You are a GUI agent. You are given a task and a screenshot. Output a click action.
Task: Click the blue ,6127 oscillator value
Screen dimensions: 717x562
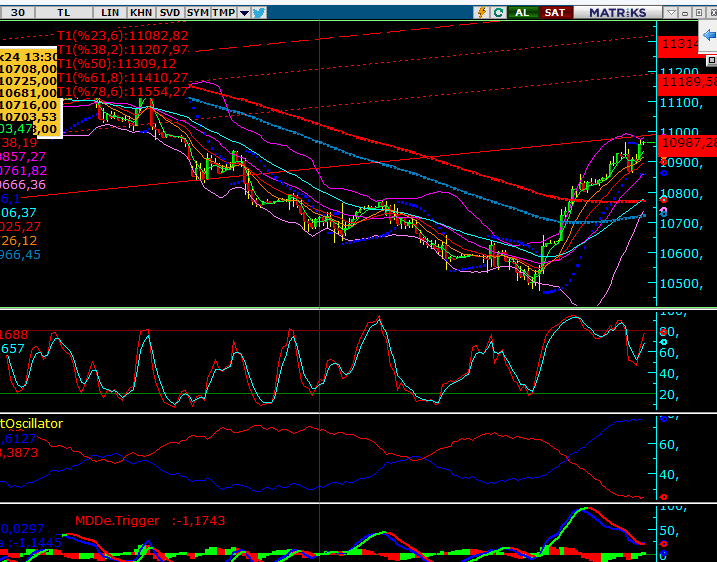pos(18,439)
